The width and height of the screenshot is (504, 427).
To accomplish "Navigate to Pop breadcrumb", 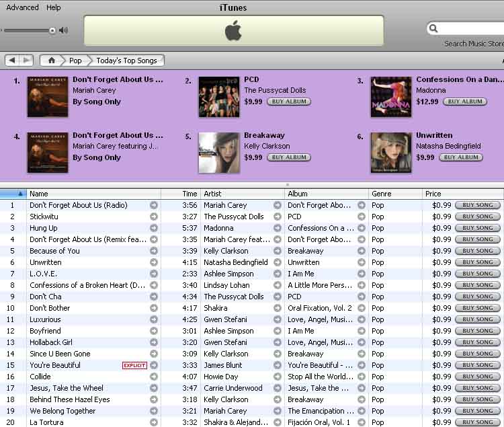I will [x=75, y=61].
